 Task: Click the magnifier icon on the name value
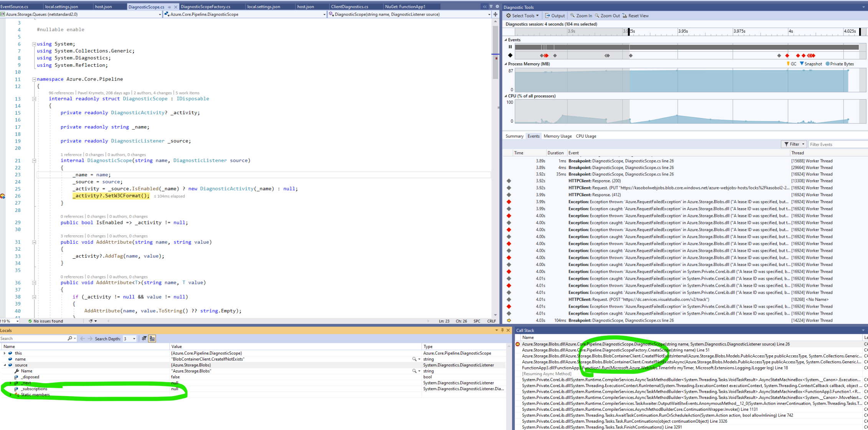[414, 359]
